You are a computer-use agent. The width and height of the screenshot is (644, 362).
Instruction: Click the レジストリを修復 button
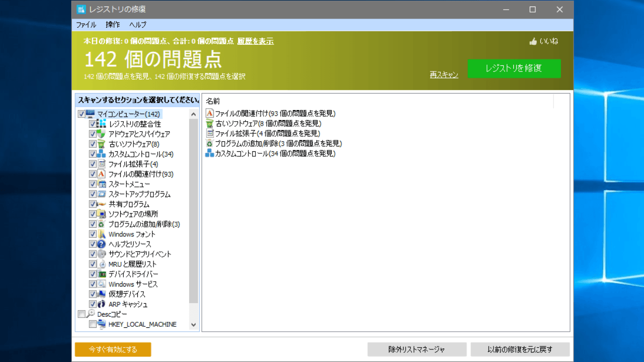coord(514,68)
